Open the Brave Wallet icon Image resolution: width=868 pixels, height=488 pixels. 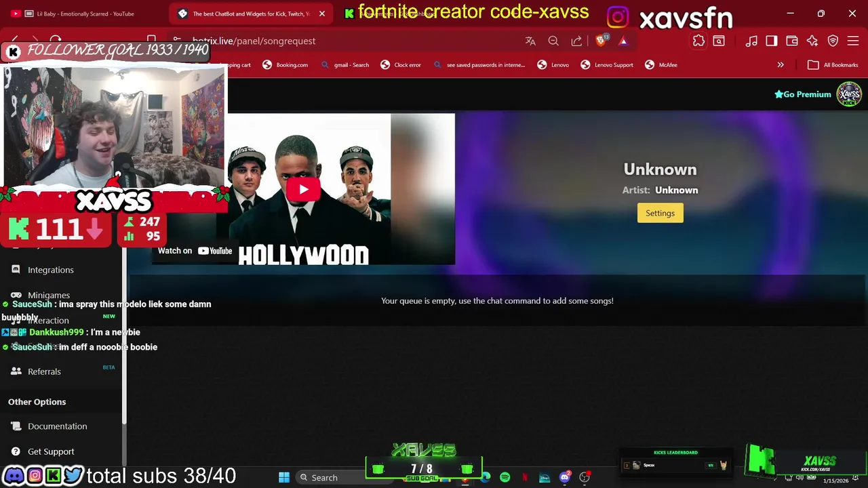point(792,41)
